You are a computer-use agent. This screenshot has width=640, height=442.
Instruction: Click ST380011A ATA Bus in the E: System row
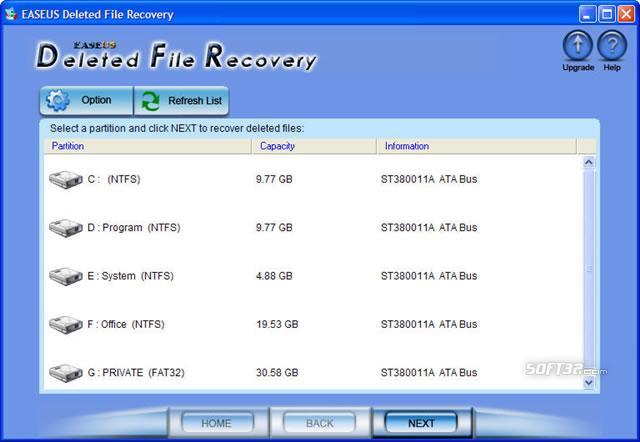pyautogui.click(x=429, y=276)
